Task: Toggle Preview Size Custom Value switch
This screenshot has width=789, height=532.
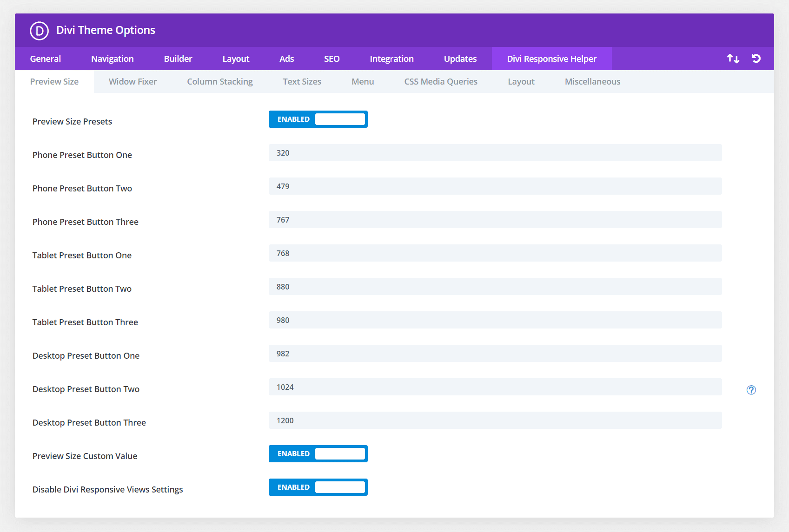Action: (x=318, y=454)
